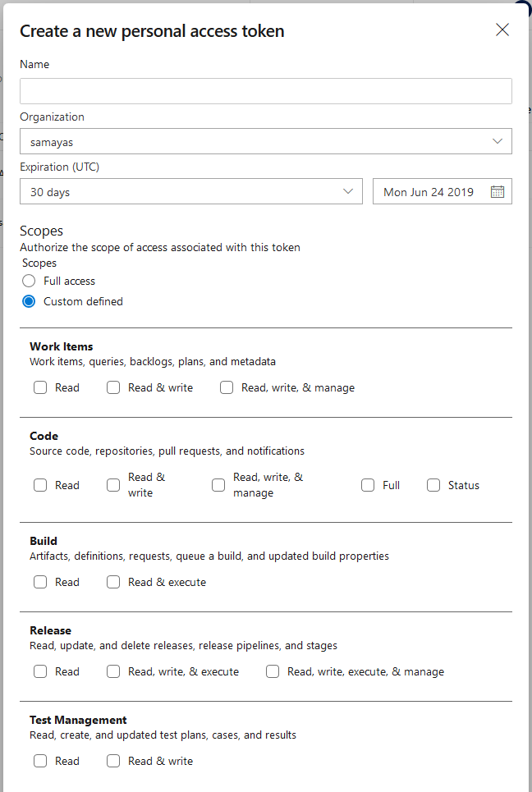This screenshot has width=532, height=792.
Task: Tick Release Read, write, execute, & manage
Action: [x=273, y=671]
